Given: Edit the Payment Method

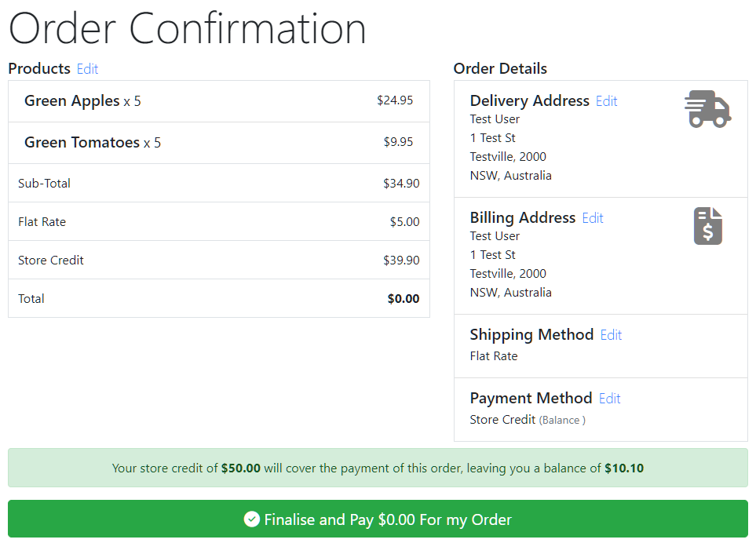Looking at the screenshot, I should click(x=609, y=399).
